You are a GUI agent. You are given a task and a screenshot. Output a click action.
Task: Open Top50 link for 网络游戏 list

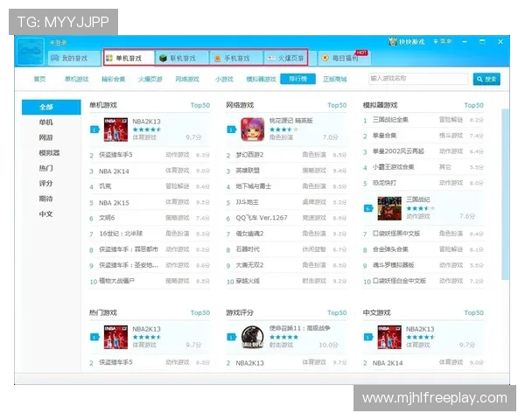pos(337,105)
